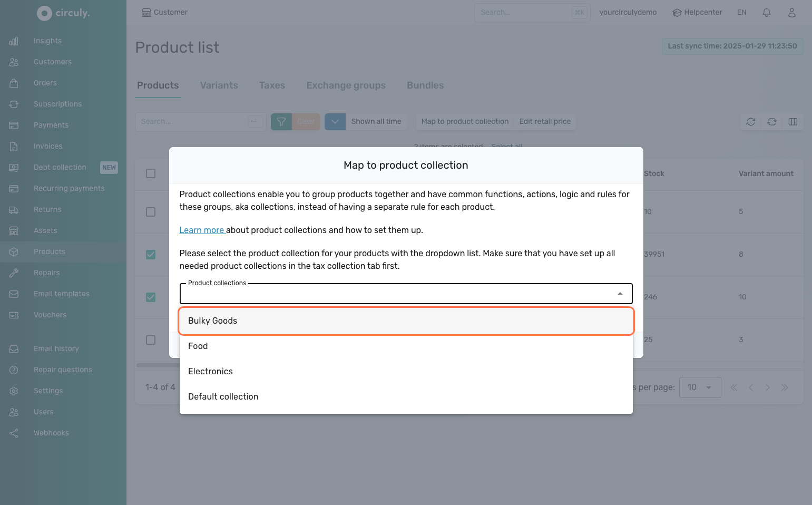Check the row with stock 10
Image resolution: width=812 pixels, height=505 pixels.
[151, 212]
